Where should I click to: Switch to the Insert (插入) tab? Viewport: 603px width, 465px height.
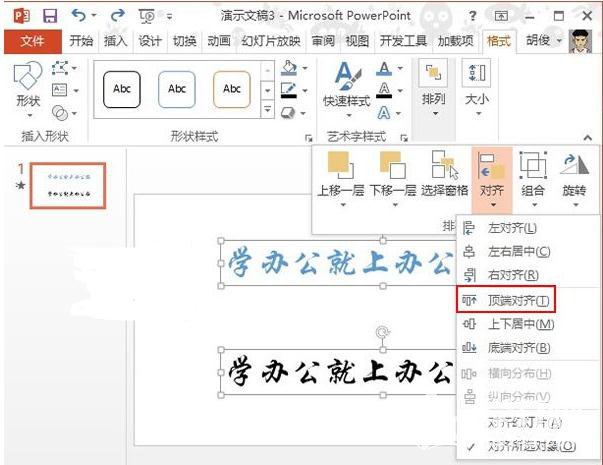[115, 41]
